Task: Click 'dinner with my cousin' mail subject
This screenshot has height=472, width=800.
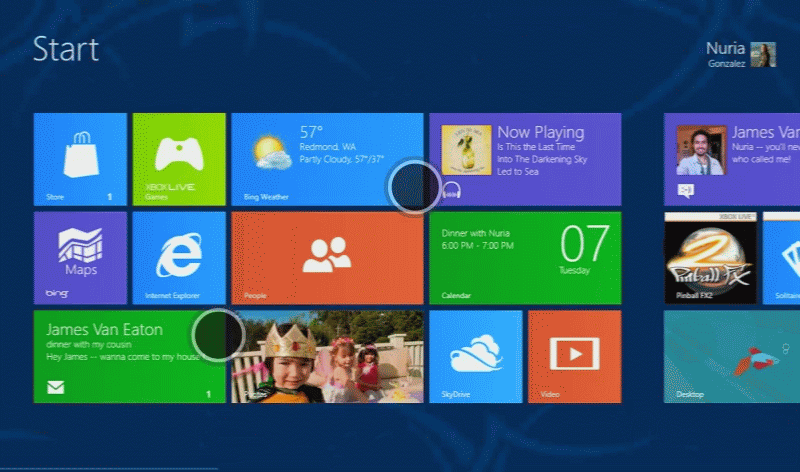Action: (x=89, y=344)
